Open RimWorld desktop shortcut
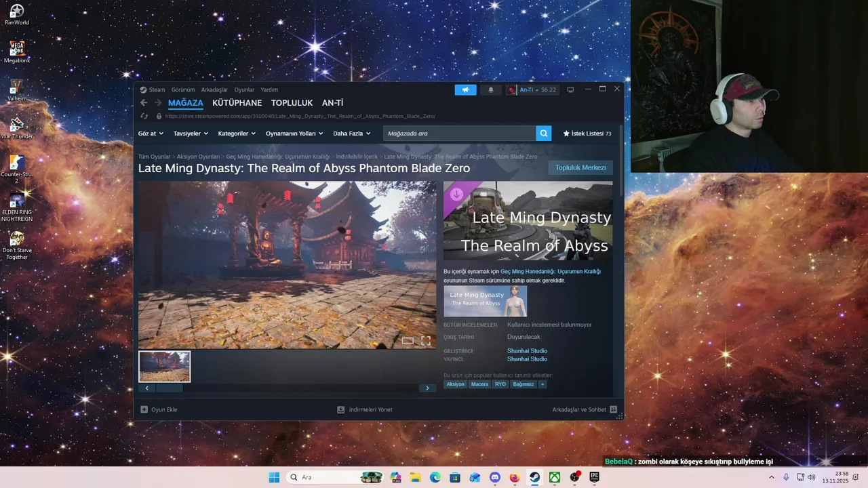 point(17,15)
